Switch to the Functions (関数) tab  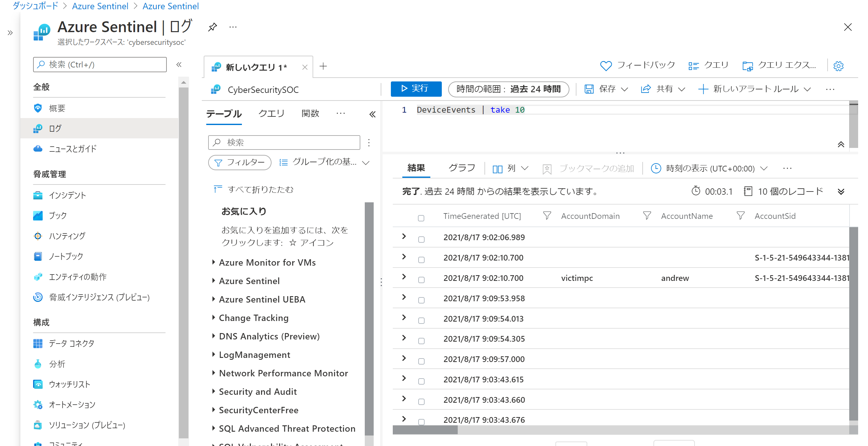click(310, 114)
